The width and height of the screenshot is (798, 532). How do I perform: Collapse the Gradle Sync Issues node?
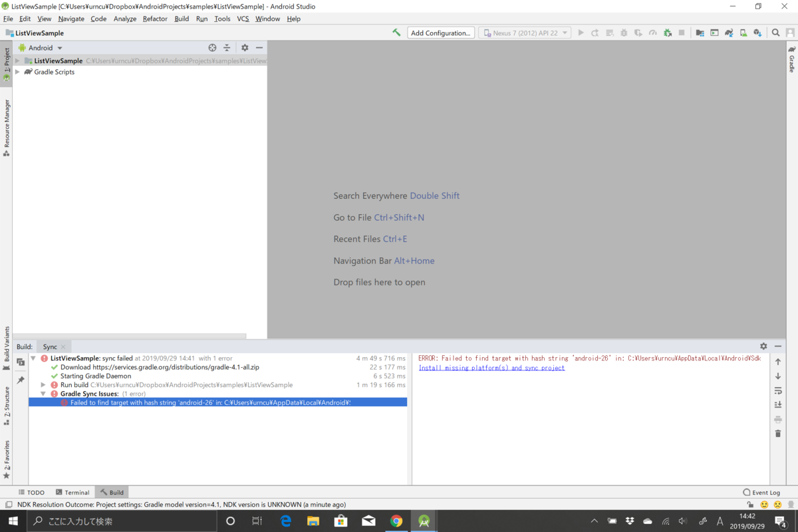coord(43,394)
